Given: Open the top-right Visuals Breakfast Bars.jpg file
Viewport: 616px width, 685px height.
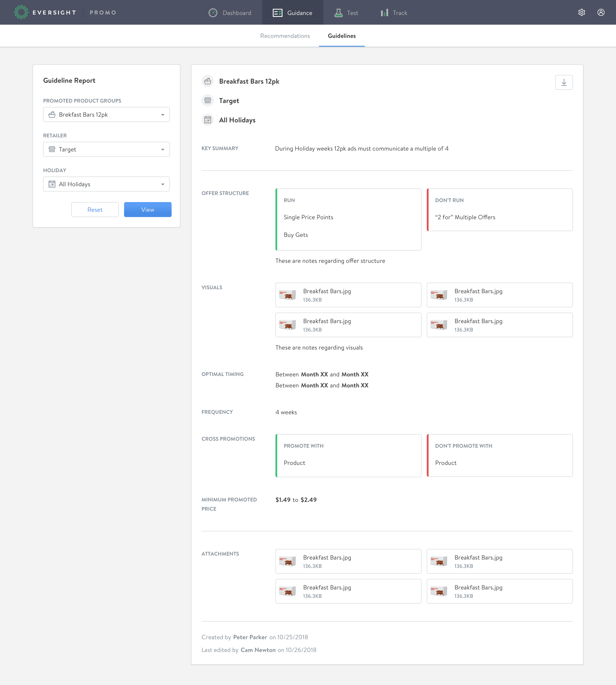Looking at the screenshot, I should [x=500, y=295].
